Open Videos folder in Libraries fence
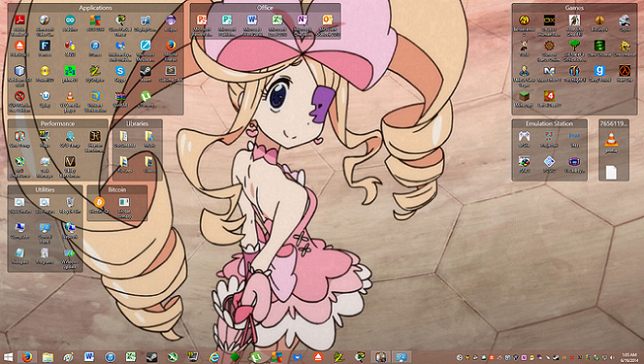Image resolution: width=644 pixels, height=364 pixels. [x=148, y=161]
